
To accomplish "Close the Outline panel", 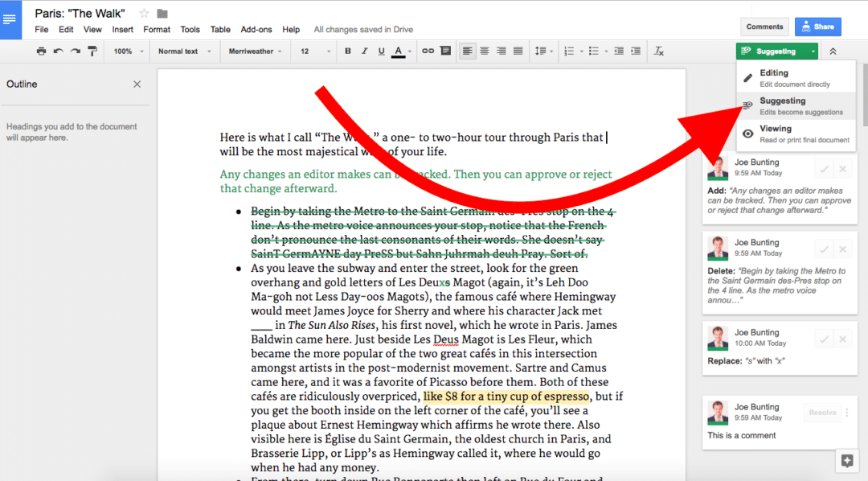I will pyautogui.click(x=137, y=84).
